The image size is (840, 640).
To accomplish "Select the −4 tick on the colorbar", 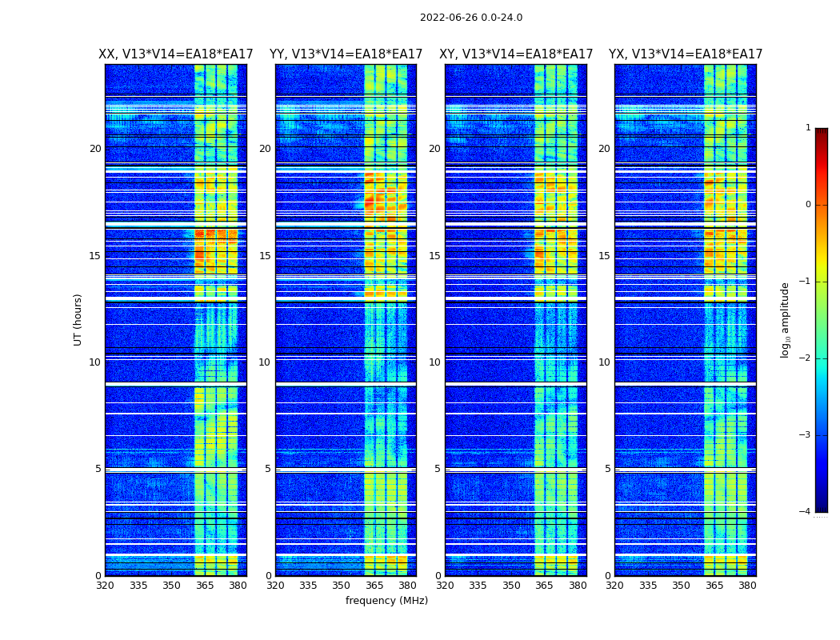I will (x=806, y=512).
